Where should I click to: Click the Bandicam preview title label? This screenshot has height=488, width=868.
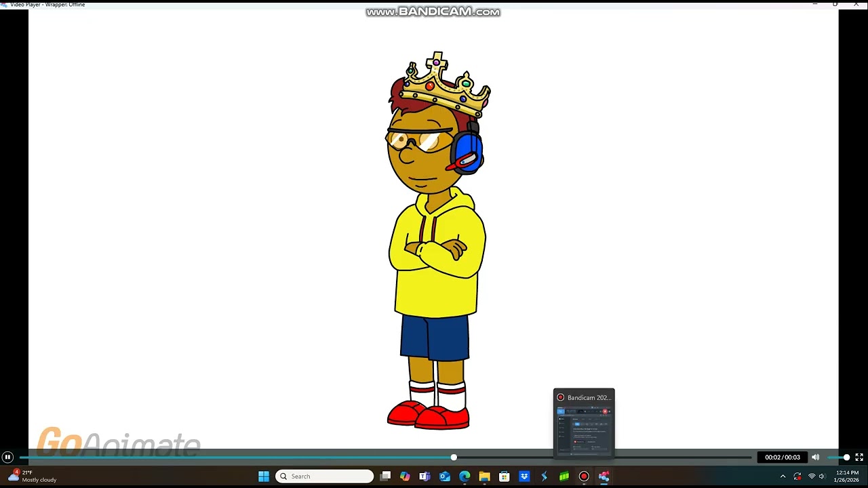589,398
